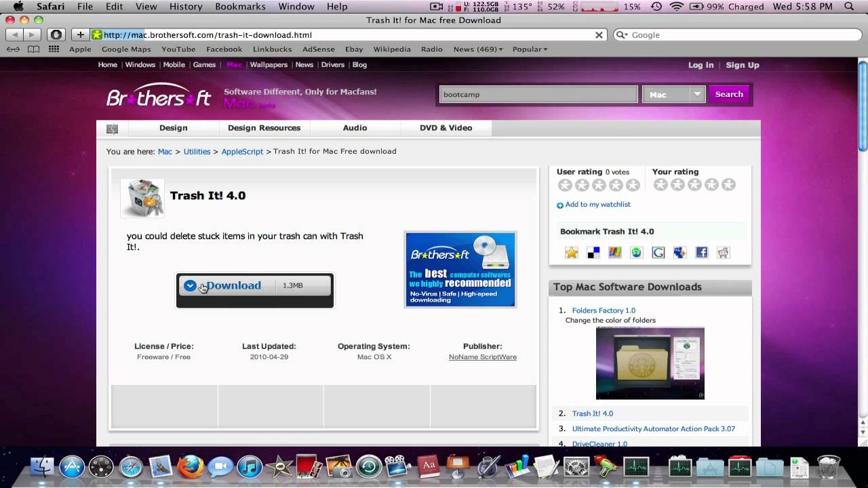Stop loading with the X in address bar
Screen dimensions: 868x488
[x=599, y=35]
